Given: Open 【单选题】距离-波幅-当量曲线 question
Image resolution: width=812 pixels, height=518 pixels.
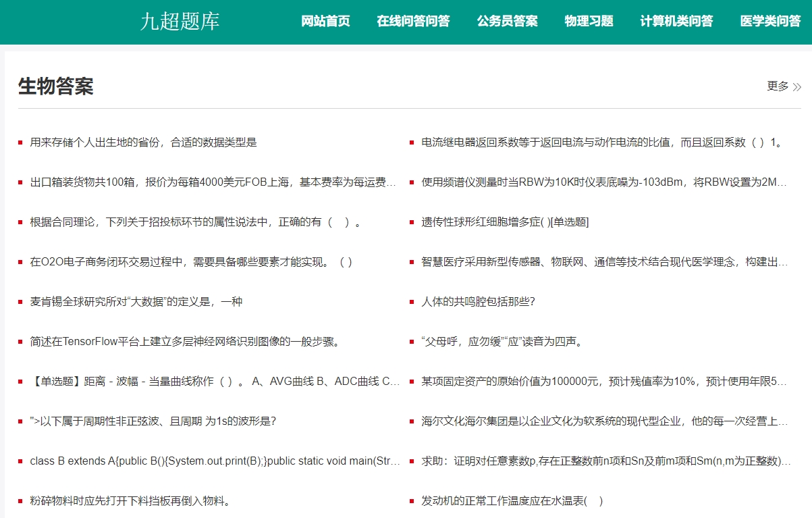Looking at the screenshot, I should pyautogui.click(x=215, y=382).
